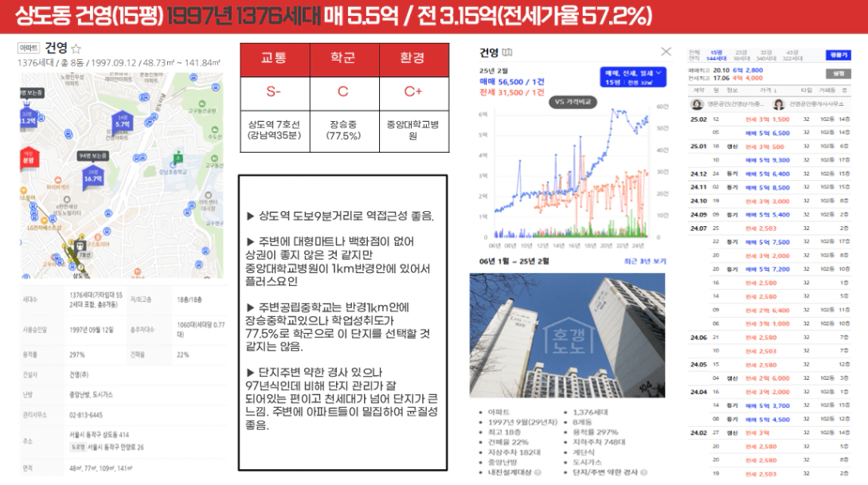Click the S- traffic rating cell
The width and height of the screenshot is (868, 485).
(275, 93)
